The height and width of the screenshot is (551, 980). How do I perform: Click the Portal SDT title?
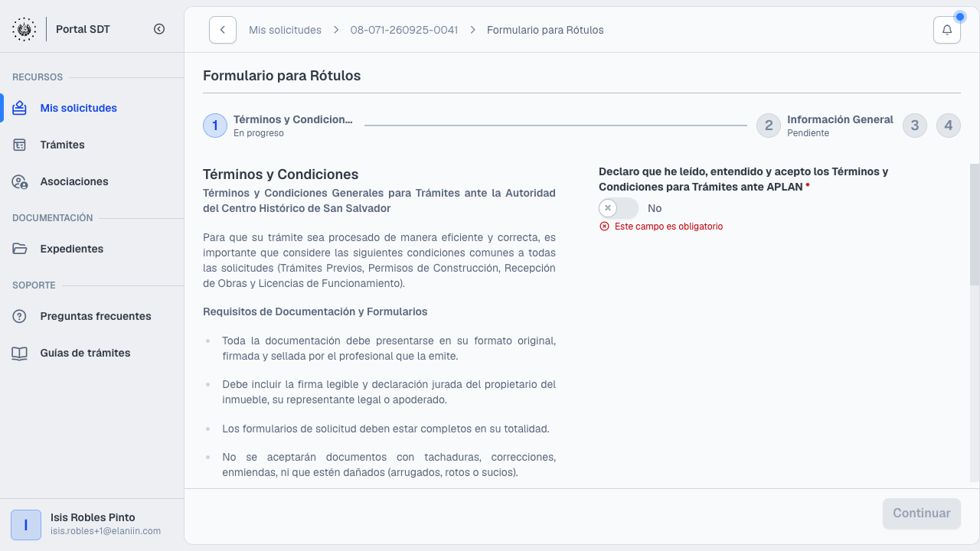coord(83,29)
